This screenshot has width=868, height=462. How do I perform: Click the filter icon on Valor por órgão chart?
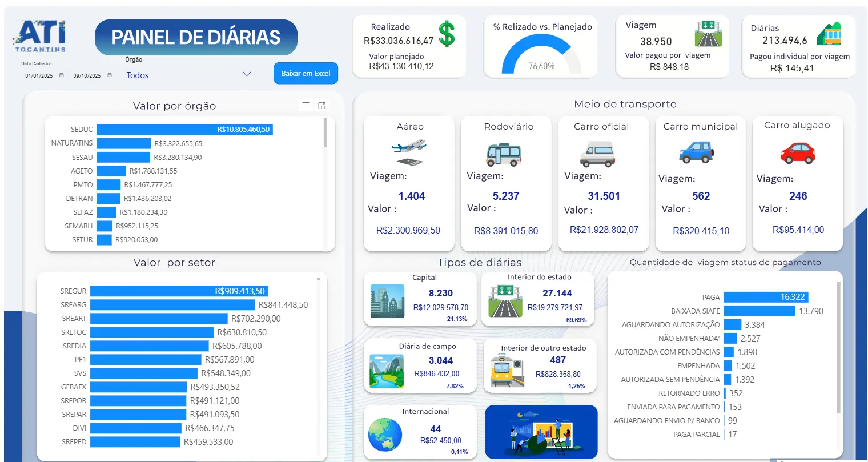(306, 105)
